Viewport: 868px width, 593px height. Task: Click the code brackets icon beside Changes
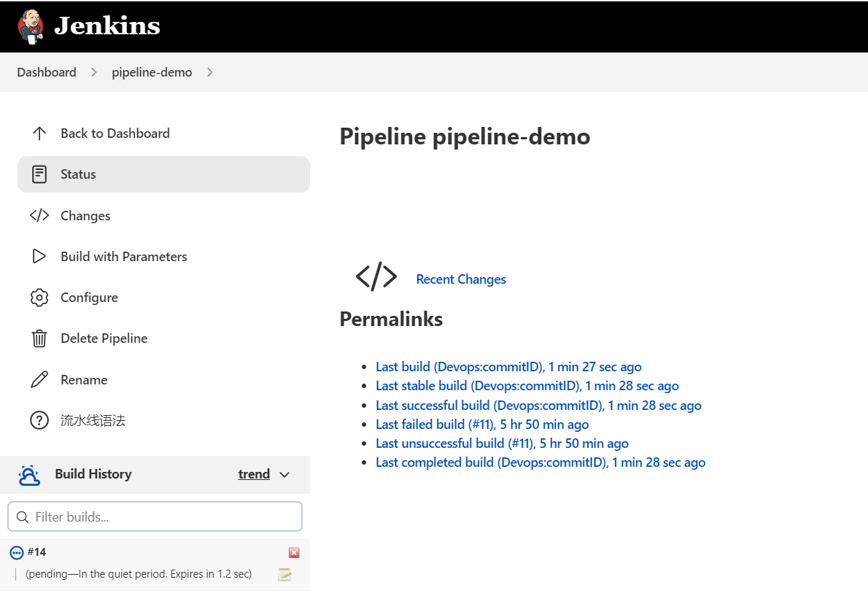[39, 215]
